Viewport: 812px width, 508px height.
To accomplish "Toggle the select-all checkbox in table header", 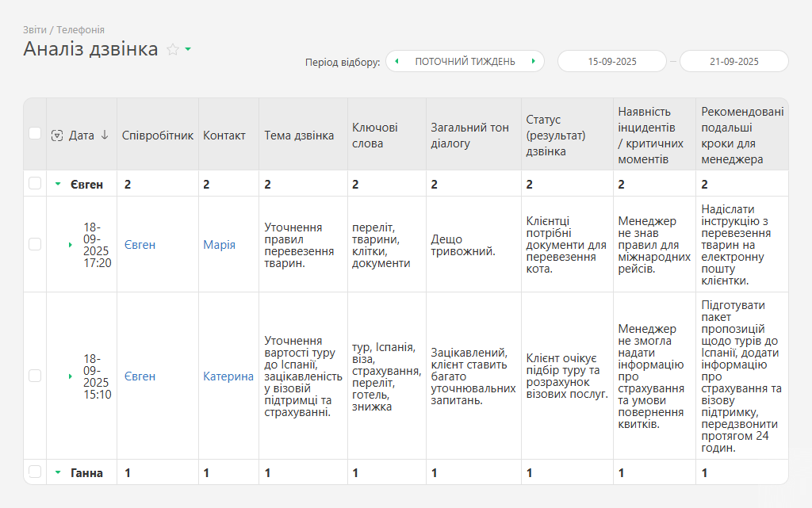I will [x=35, y=133].
